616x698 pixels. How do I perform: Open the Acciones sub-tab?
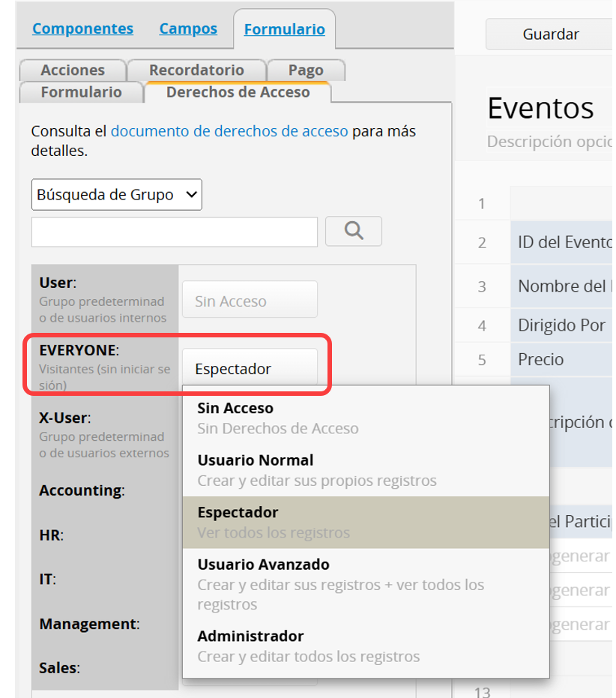point(73,70)
